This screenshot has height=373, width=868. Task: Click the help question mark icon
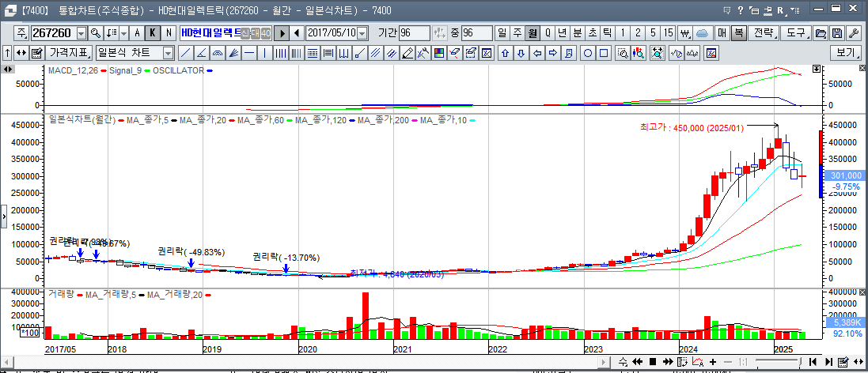[x=741, y=10]
